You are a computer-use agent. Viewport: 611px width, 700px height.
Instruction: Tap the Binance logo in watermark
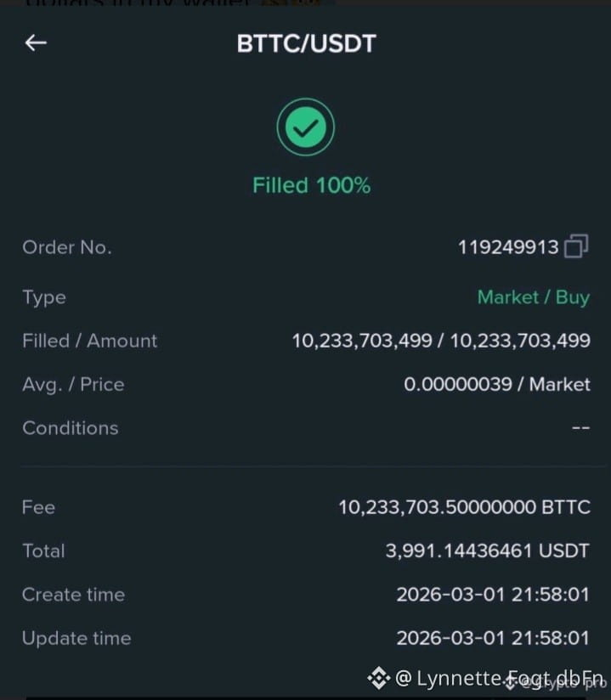click(379, 678)
